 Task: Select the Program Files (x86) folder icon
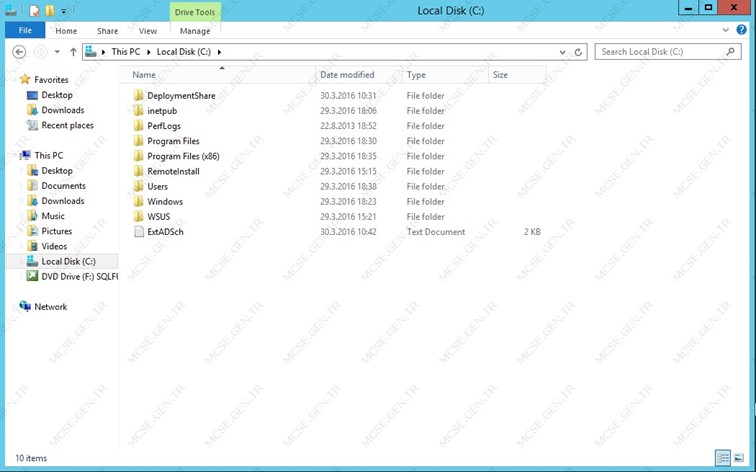click(138, 156)
